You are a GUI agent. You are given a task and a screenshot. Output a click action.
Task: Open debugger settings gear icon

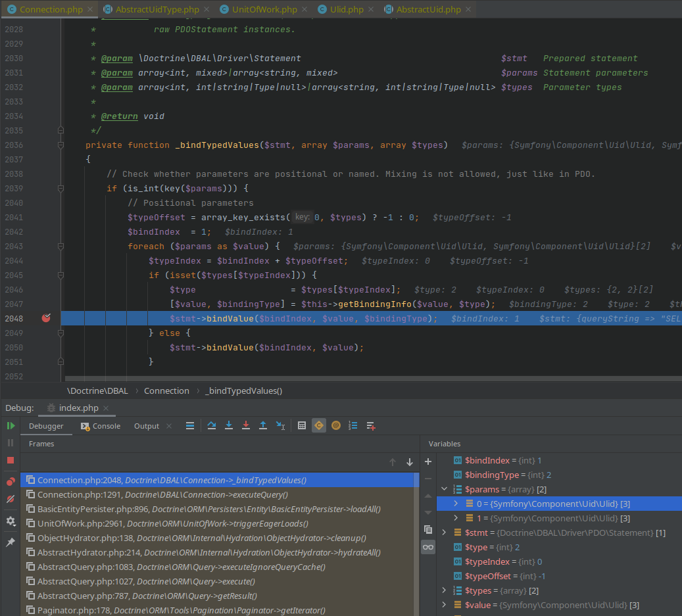coord(11,521)
